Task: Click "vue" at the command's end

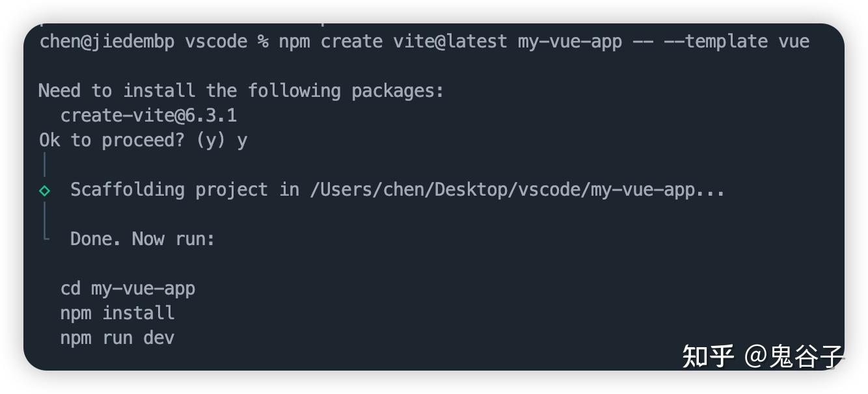Action: pos(794,42)
